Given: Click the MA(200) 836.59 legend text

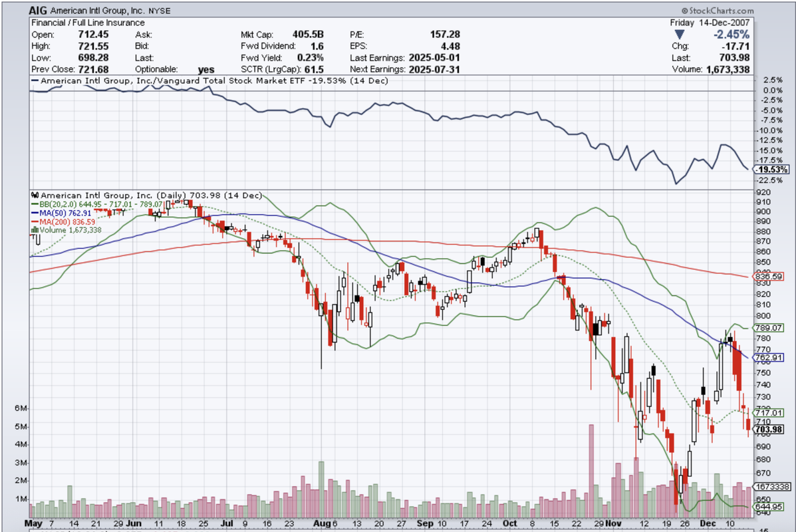Looking at the screenshot, I should click(x=68, y=222).
